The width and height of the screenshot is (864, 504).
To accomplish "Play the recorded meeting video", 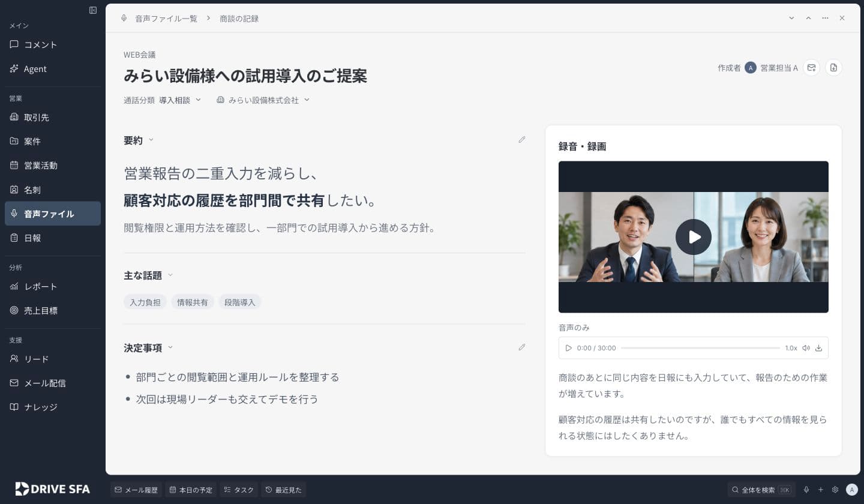I will 694,237.
